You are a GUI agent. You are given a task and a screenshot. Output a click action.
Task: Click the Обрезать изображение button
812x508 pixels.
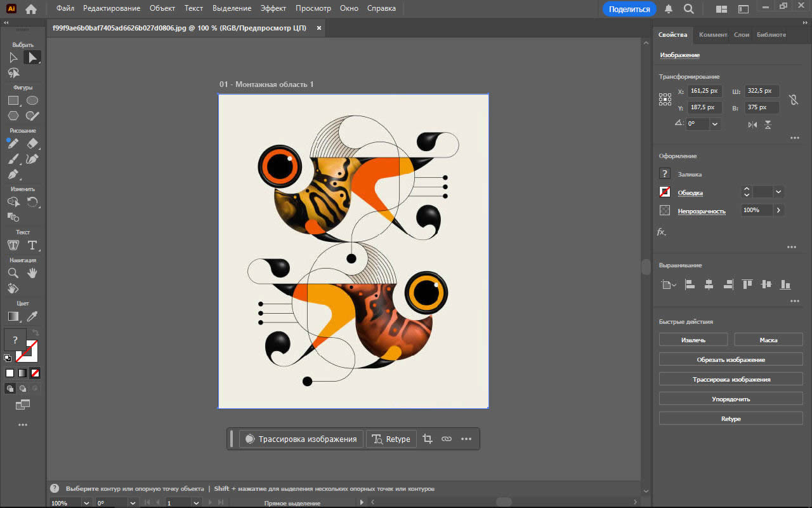731,359
